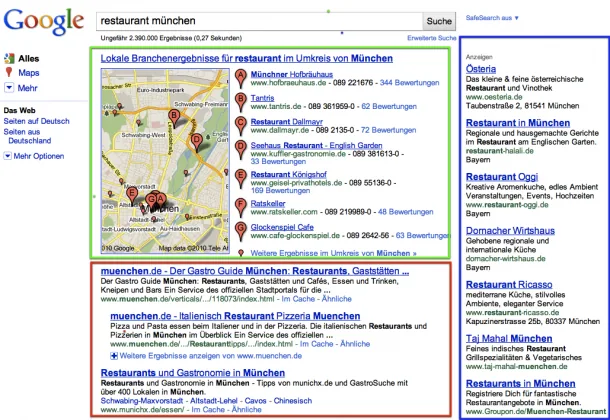Click the Google logo
Image resolution: width=610 pixels, height=420 pixels.
click(44, 22)
